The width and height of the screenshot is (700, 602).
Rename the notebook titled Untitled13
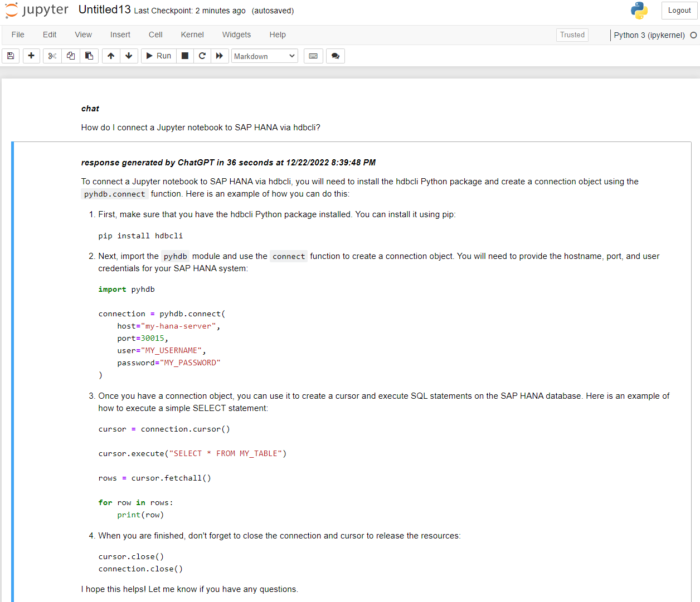pos(104,9)
